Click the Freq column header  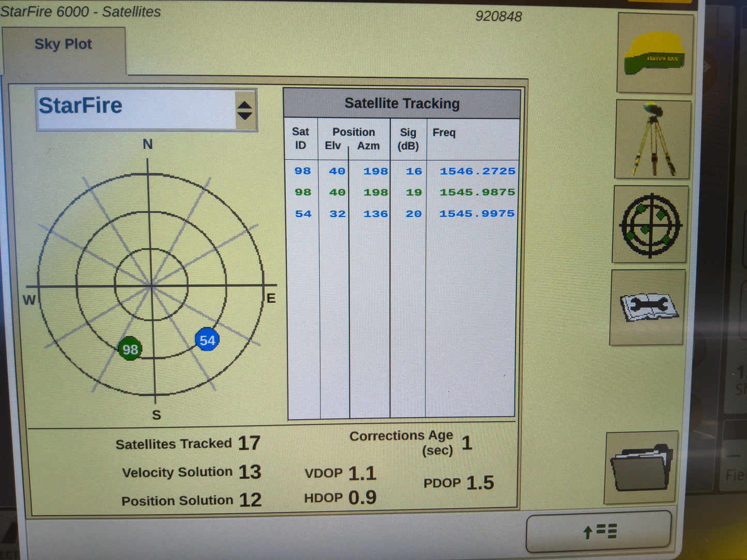444,133
